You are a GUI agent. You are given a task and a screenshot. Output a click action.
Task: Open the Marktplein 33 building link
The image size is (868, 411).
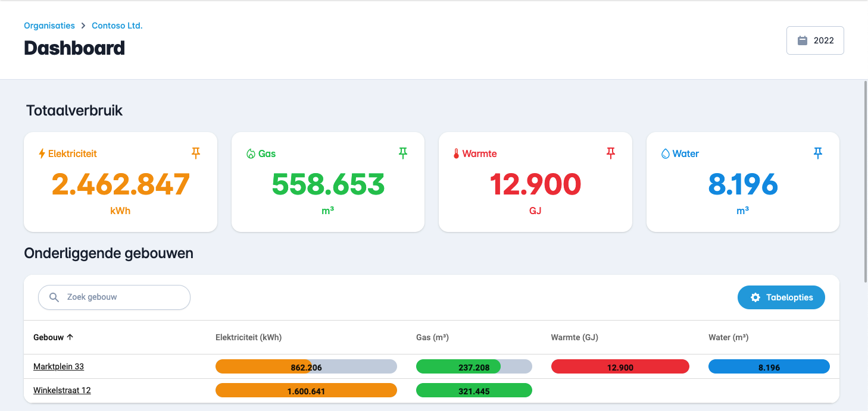click(x=58, y=366)
